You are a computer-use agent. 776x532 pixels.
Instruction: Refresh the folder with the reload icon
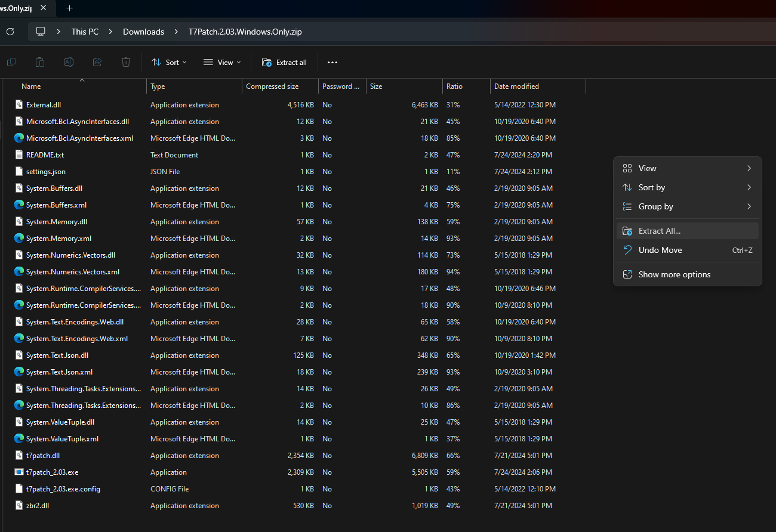[10, 32]
